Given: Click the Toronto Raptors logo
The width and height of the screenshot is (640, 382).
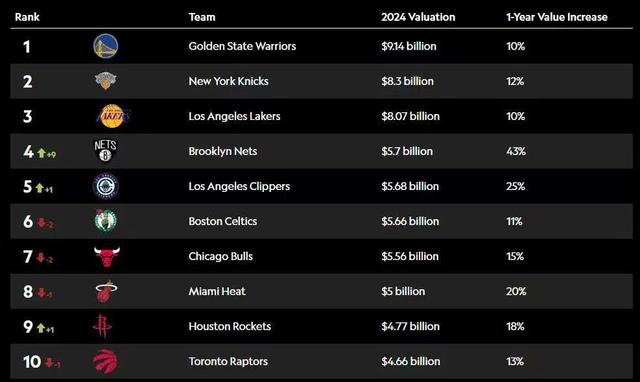Looking at the screenshot, I should [105, 361].
